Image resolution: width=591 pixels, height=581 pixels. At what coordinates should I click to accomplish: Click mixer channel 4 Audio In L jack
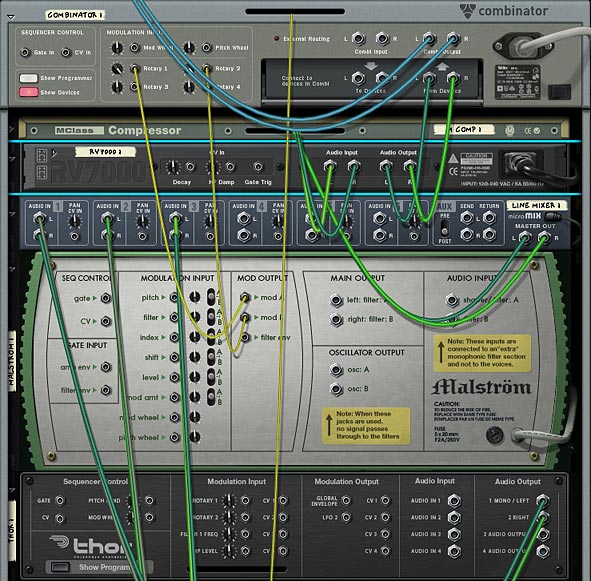243,218
